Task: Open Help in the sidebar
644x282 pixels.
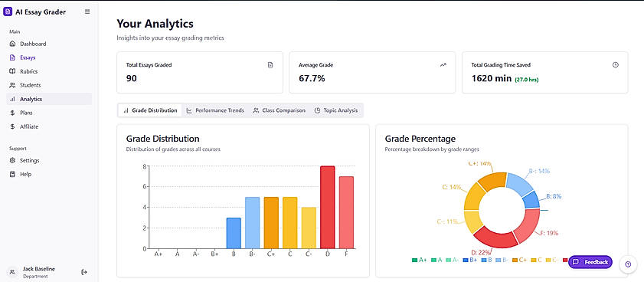Action: pyautogui.click(x=49, y=174)
